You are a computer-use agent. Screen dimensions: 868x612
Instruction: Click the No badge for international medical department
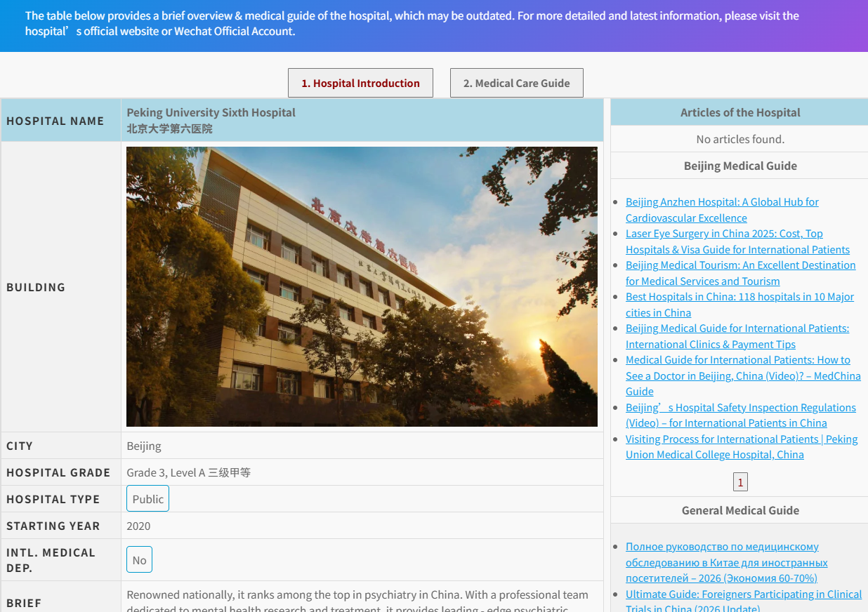(139, 559)
